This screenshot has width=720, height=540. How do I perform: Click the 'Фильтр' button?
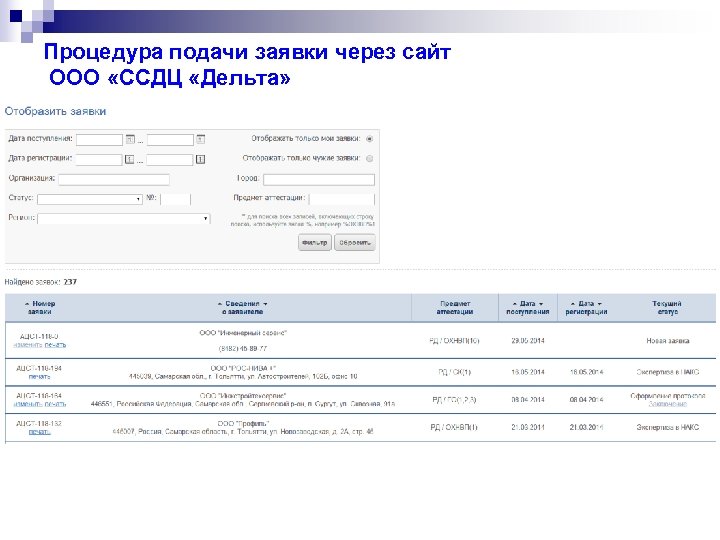pos(315,242)
